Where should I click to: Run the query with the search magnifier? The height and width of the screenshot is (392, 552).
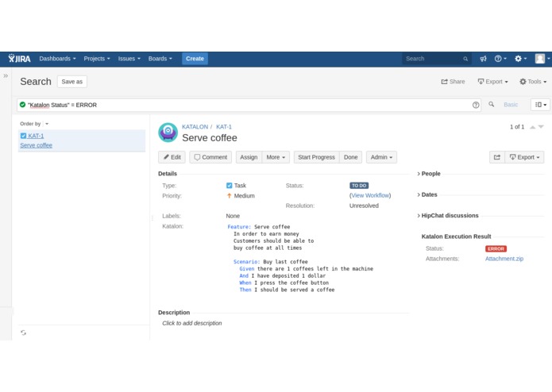[492, 104]
